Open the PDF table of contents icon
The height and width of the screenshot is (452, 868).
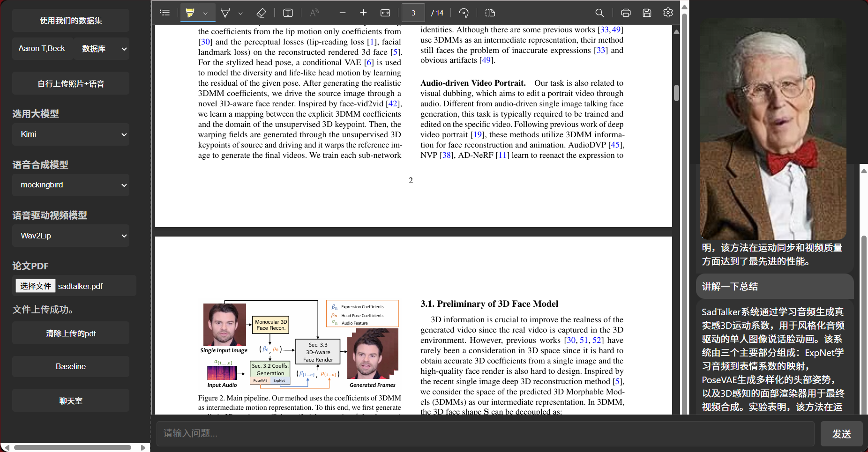[165, 13]
